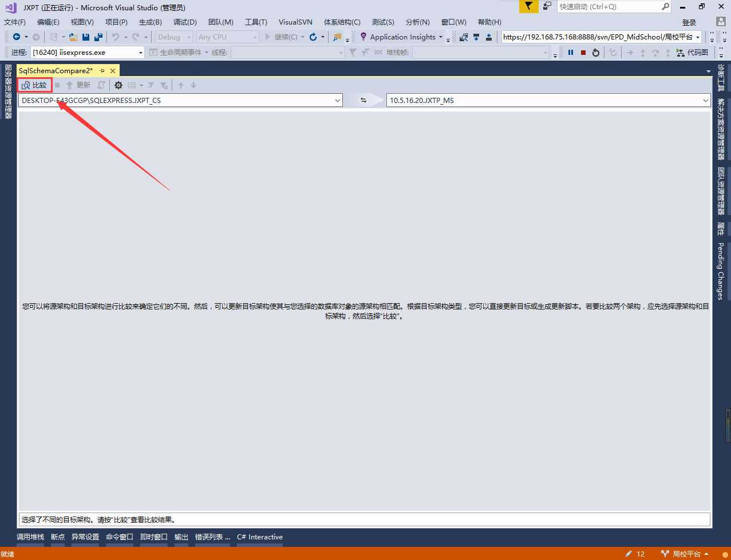731x560 pixels.
Task: Click the pencil pending changes count 12
Action: [635, 554]
